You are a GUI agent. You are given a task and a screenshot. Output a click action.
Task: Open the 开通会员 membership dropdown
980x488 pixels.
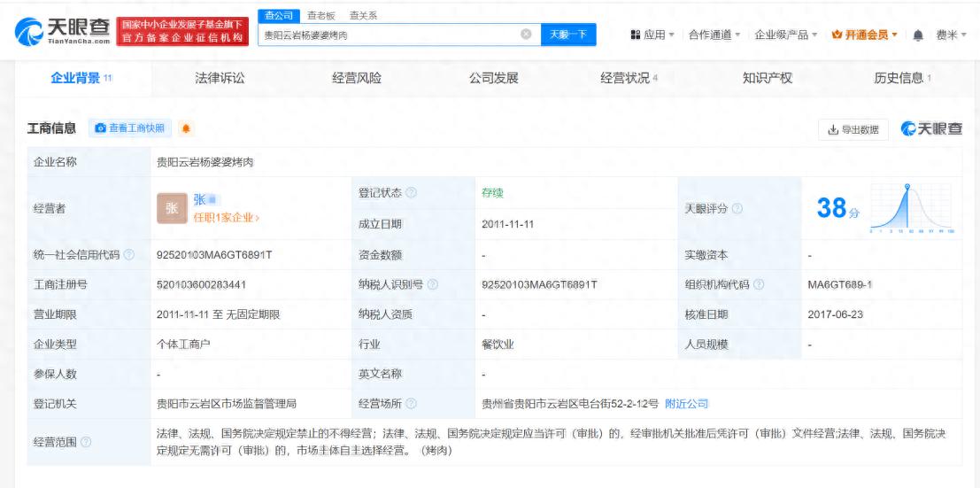865,35
